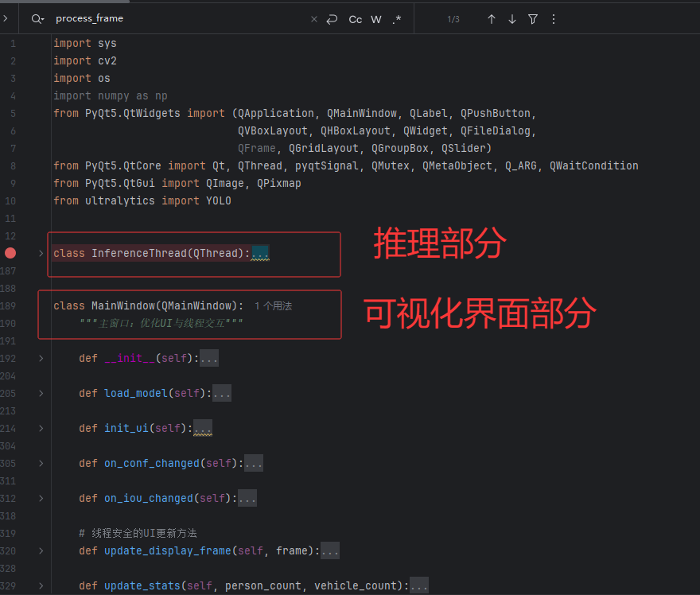The height and width of the screenshot is (595, 700).
Task: Click 'pyqtSignal' in the QtCore import
Action: [327, 165]
